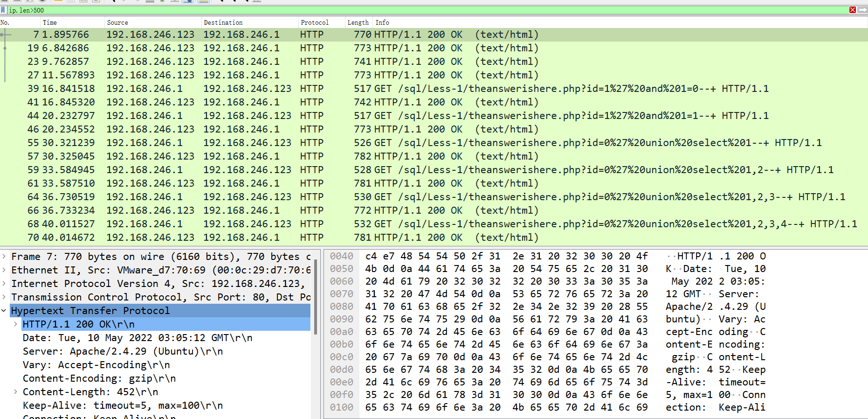Select packet 41 with length 742
868x419 pixels.
pyautogui.click(x=434, y=102)
